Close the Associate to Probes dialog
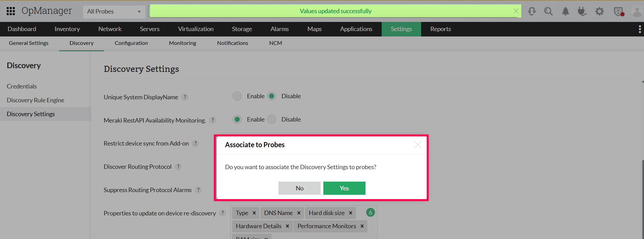Screen dimensions: 644x239 pos(418,144)
